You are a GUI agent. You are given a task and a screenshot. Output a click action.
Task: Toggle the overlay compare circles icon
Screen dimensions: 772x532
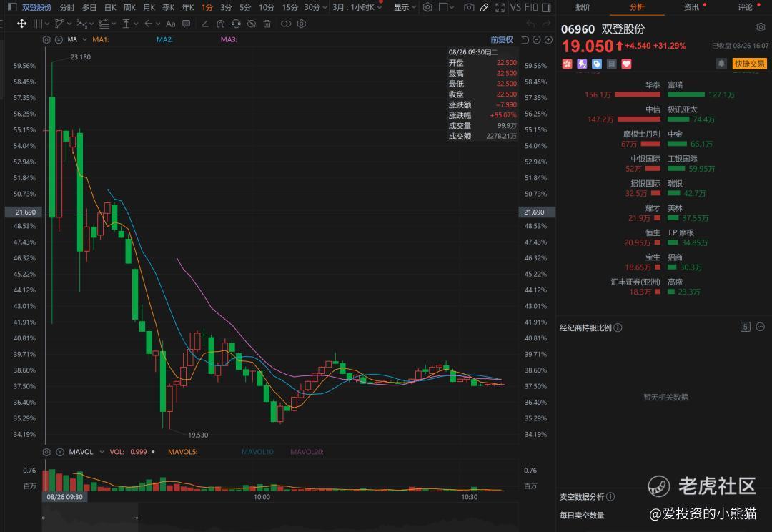tap(286, 24)
